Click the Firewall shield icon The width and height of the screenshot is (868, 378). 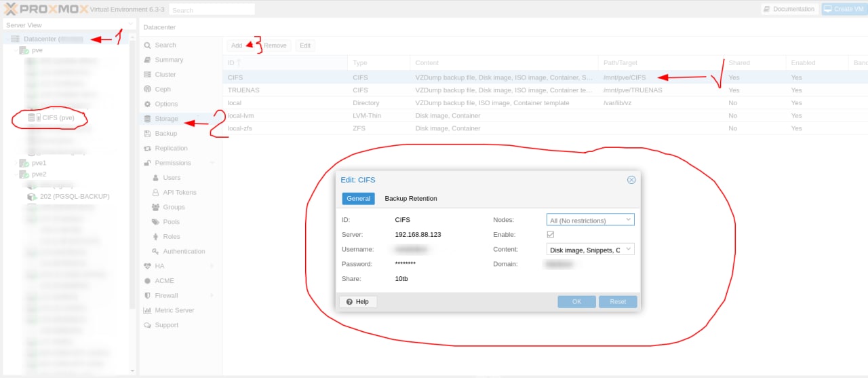(x=147, y=295)
